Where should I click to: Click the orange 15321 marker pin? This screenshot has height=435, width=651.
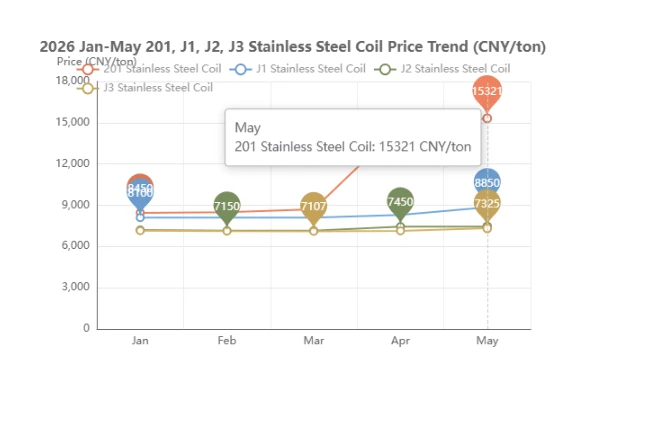tap(487, 92)
